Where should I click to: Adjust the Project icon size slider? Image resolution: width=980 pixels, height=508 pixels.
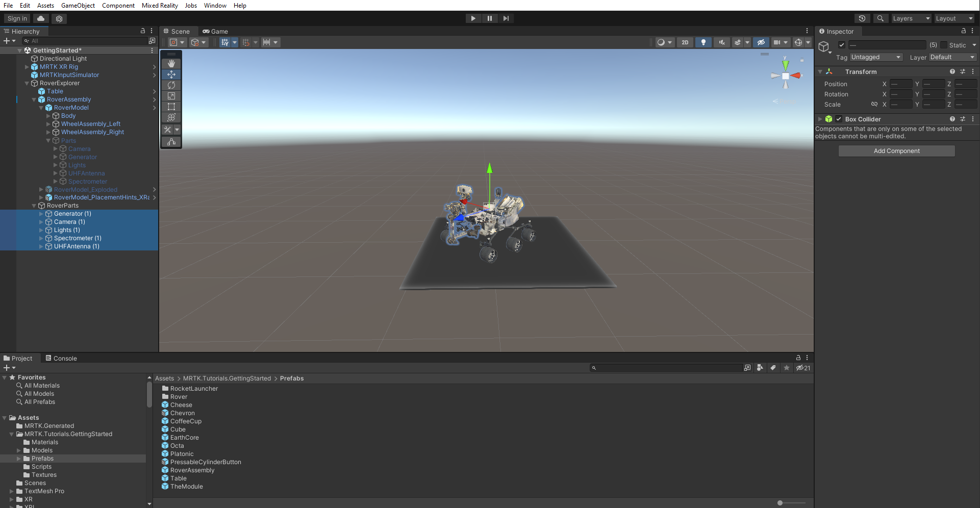click(x=780, y=503)
